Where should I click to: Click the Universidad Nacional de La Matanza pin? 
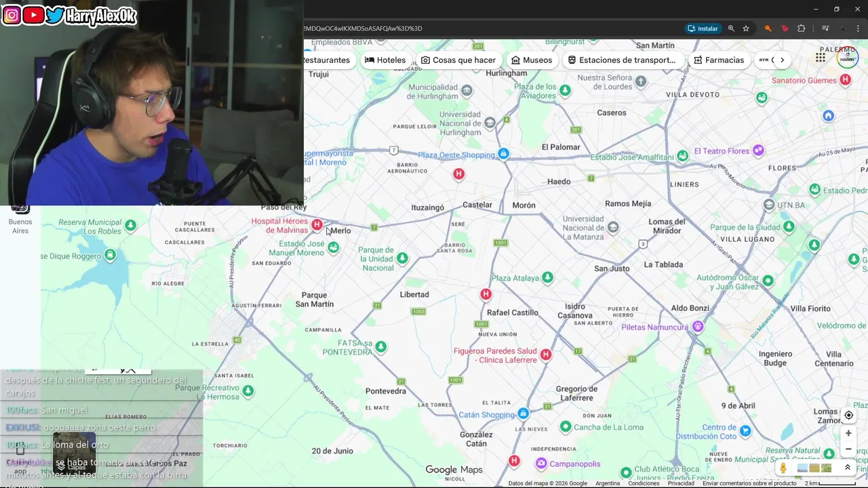tap(613, 227)
